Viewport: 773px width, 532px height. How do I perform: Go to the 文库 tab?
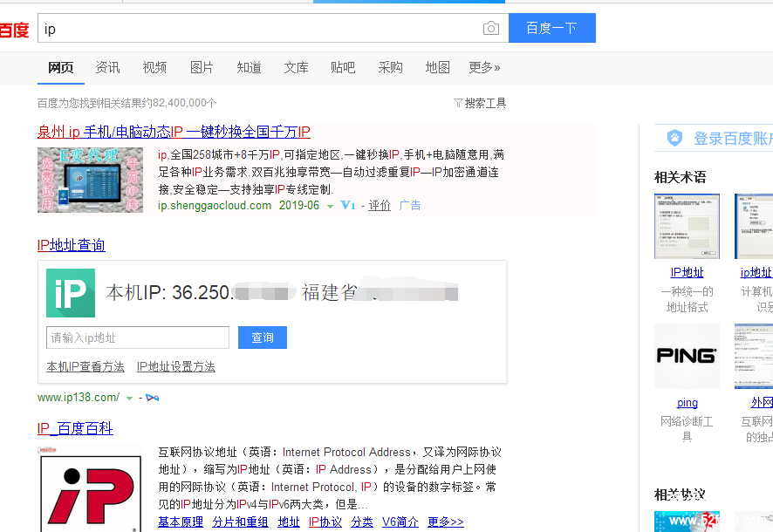296,67
